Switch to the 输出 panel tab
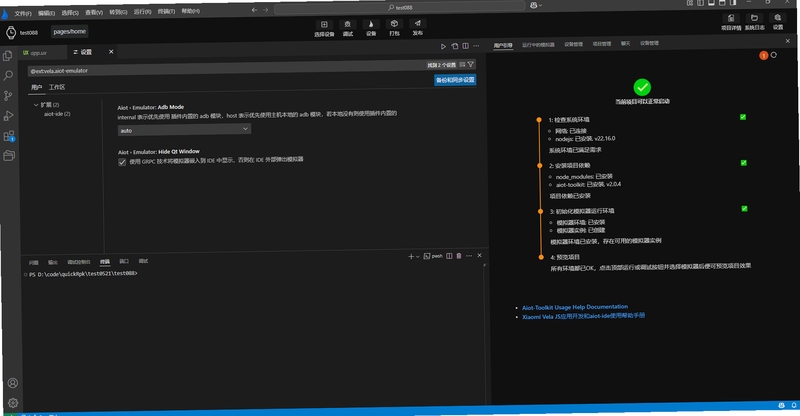 (53, 262)
